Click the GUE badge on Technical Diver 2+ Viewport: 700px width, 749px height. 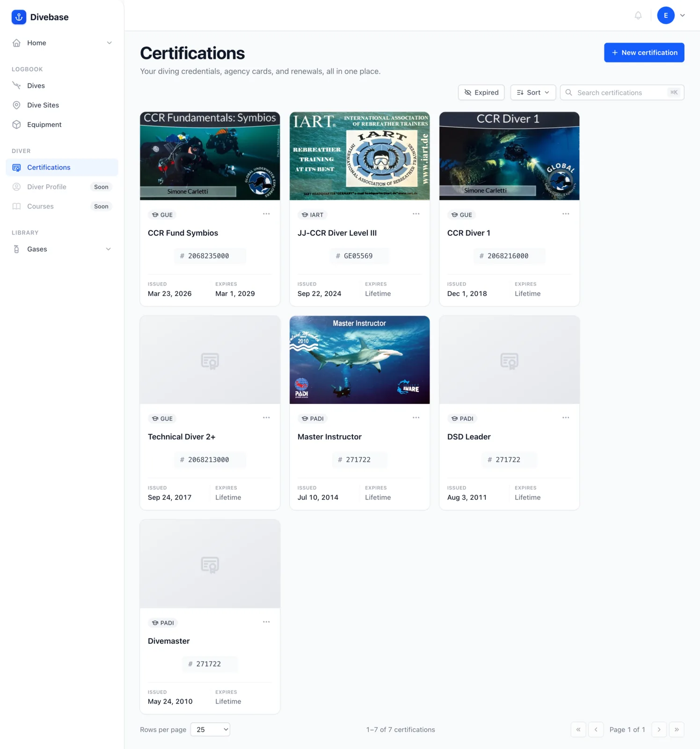click(x=162, y=419)
